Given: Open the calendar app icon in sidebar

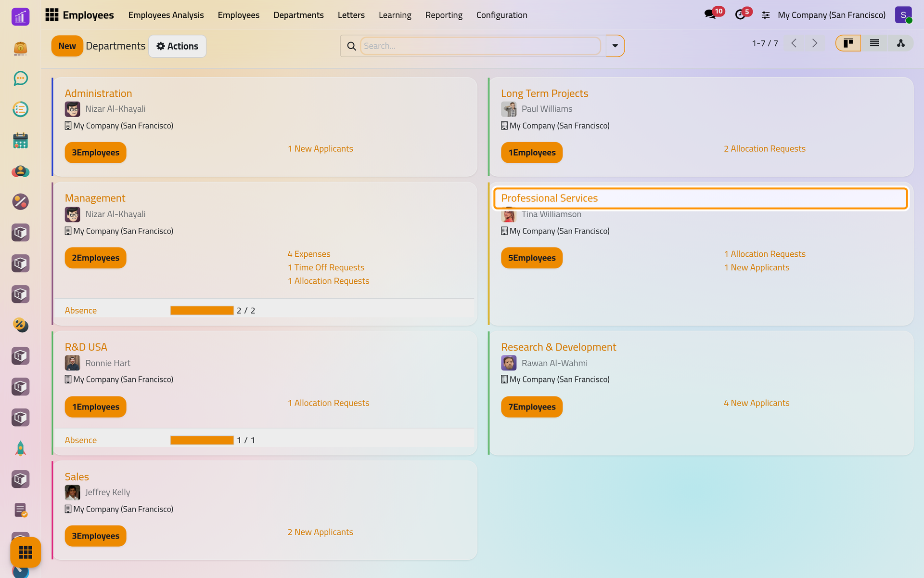Looking at the screenshot, I should point(20,140).
